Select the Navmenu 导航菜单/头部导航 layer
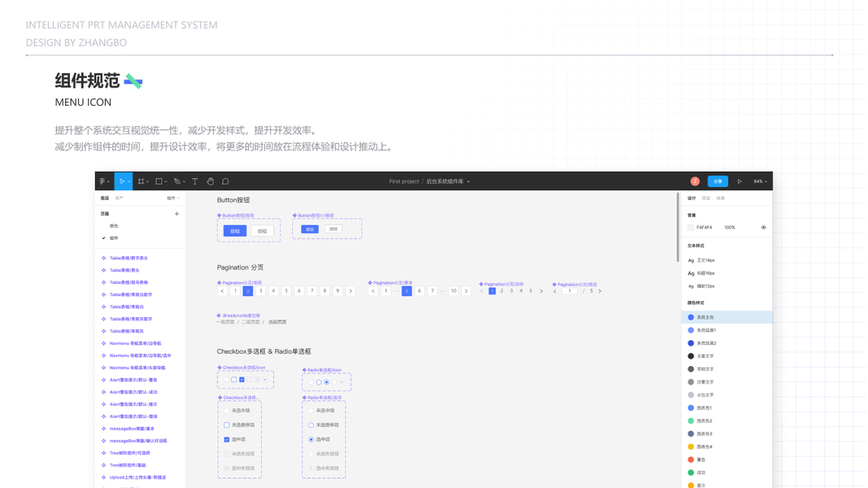The height and width of the screenshot is (488, 868). [137, 368]
